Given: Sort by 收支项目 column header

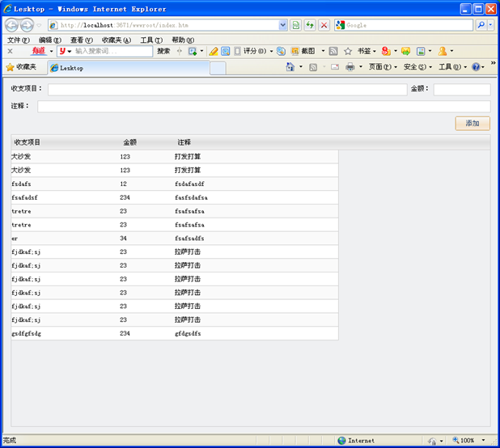Looking at the screenshot, I should (x=28, y=142).
